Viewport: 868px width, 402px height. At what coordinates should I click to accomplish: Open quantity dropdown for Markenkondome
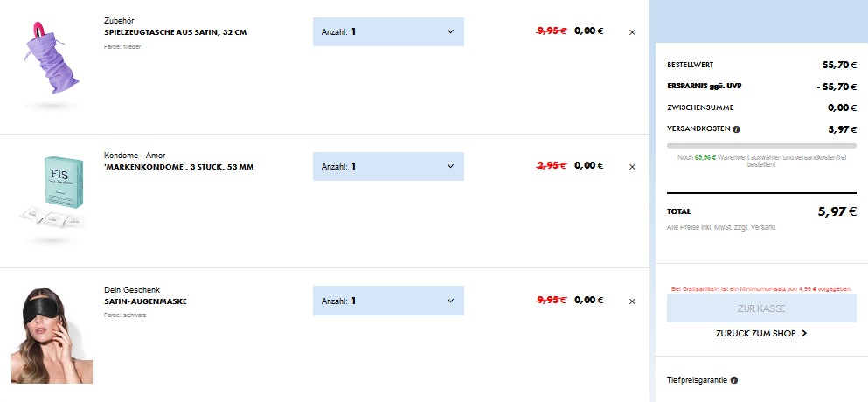(x=388, y=166)
